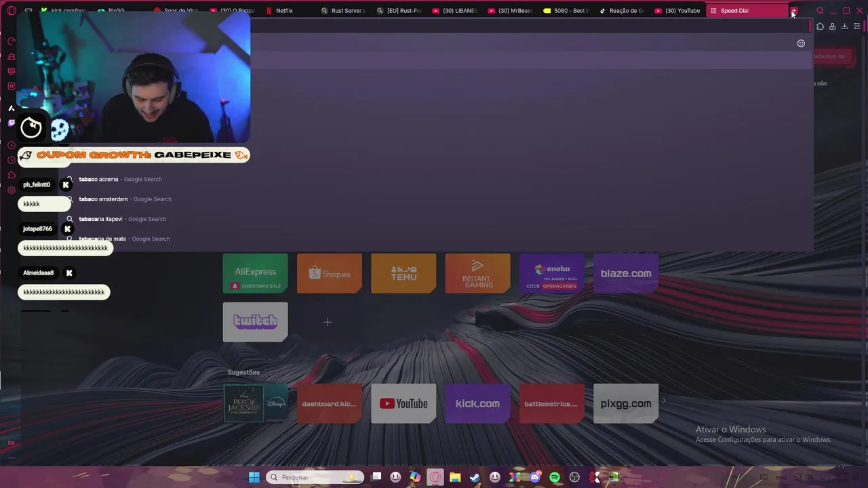
Task: Open the extensions cube icon in toolbar
Action: pos(820,26)
